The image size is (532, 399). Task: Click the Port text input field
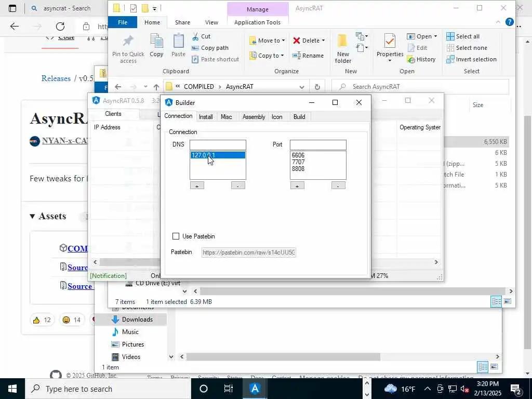pyautogui.click(x=318, y=145)
